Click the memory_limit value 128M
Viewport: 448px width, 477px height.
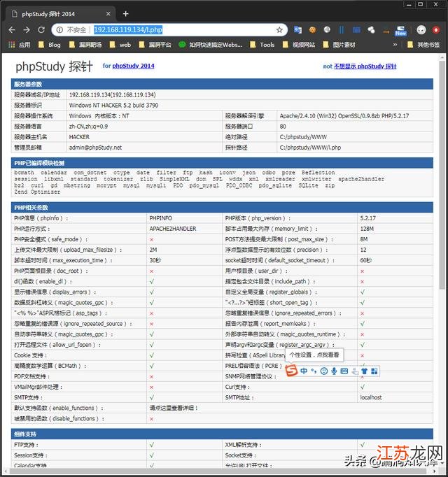pos(367,229)
